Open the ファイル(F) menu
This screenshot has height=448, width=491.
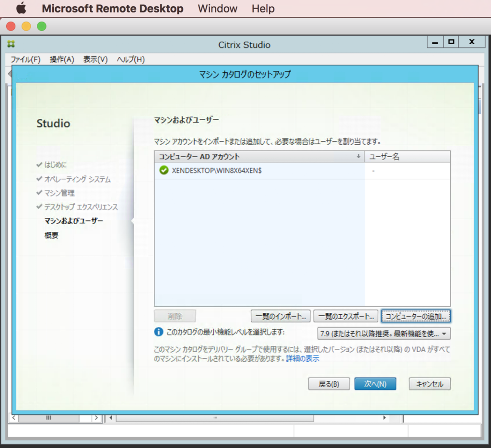click(26, 59)
